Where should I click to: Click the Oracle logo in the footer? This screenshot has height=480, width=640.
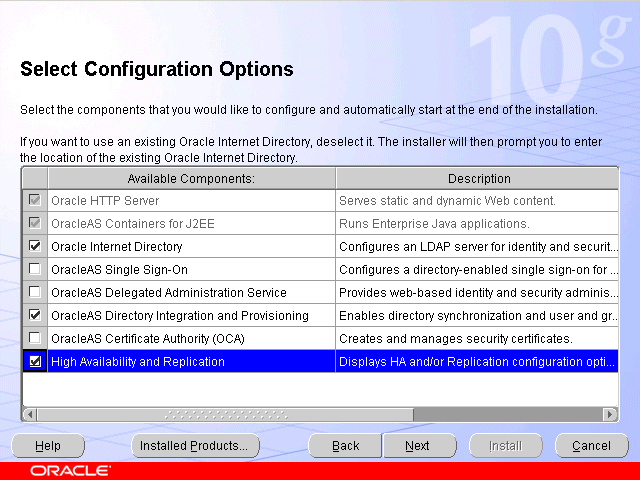click(x=70, y=471)
